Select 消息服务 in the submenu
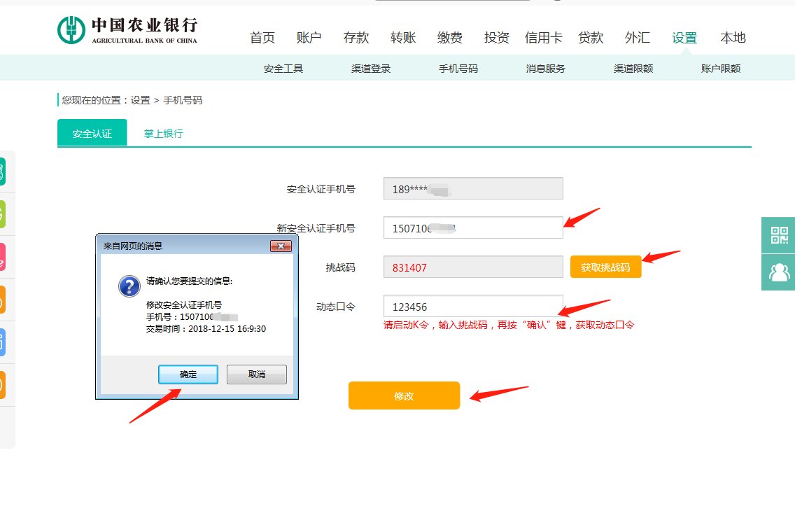Viewport: 795px width, 532px height. pos(544,69)
